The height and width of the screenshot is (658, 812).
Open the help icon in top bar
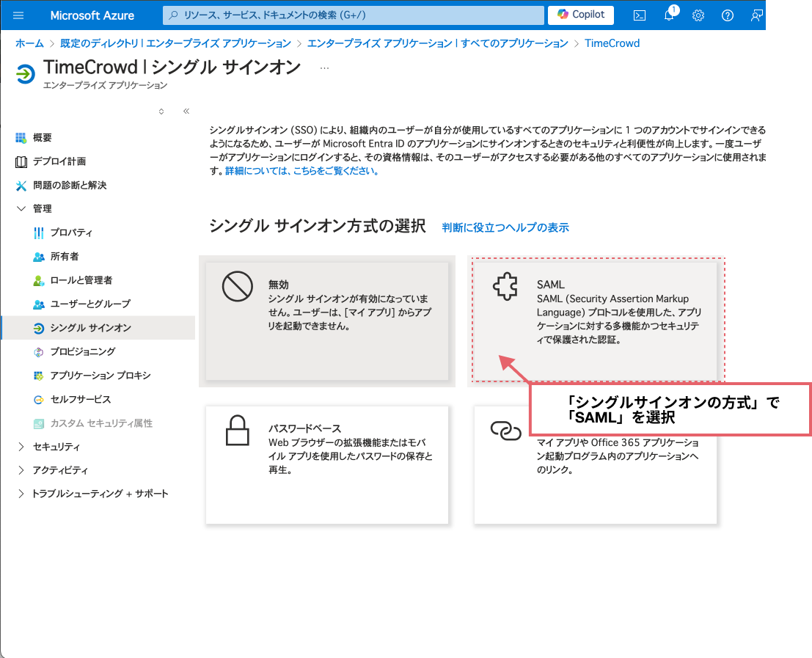[x=727, y=15]
